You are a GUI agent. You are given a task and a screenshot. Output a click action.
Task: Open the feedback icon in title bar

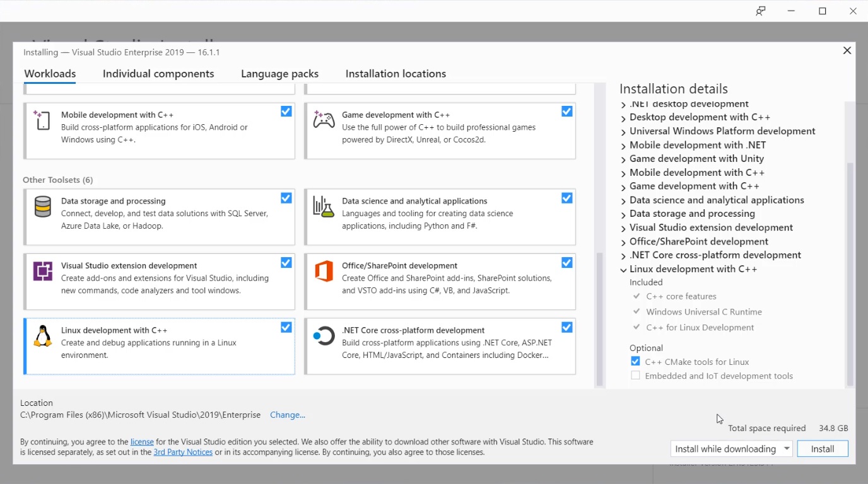point(761,11)
